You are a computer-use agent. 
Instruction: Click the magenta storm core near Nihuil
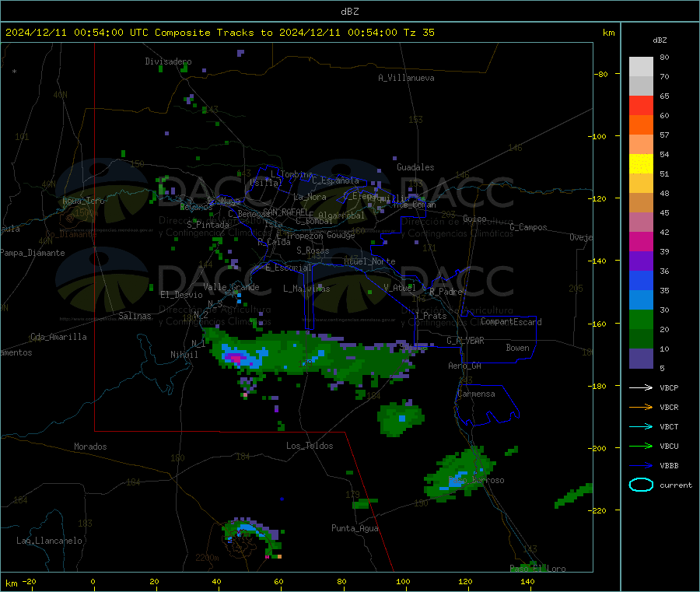(235, 358)
